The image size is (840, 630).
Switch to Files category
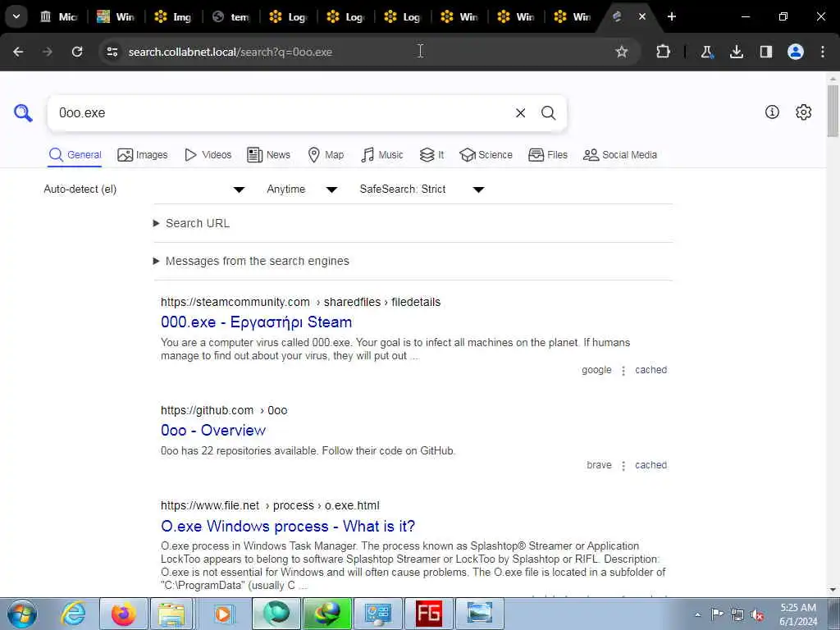[x=547, y=155]
